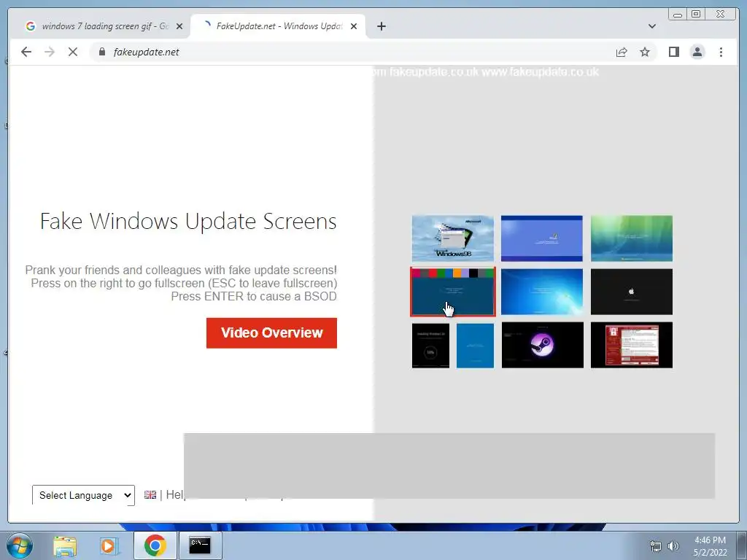Viewport: 747px width, 560px height.
Task: Launch Windows Media Player from taskbar
Action: pos(108,546)
